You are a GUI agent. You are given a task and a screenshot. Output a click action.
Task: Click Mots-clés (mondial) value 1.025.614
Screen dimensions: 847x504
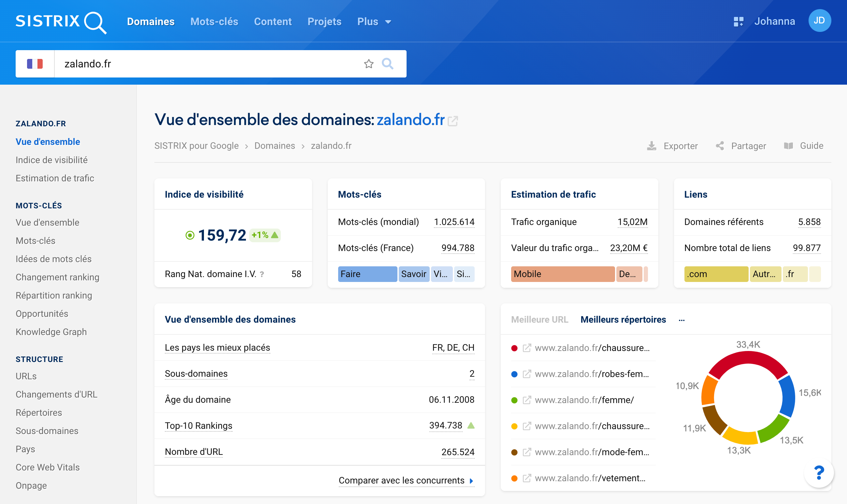pos(454,222)
